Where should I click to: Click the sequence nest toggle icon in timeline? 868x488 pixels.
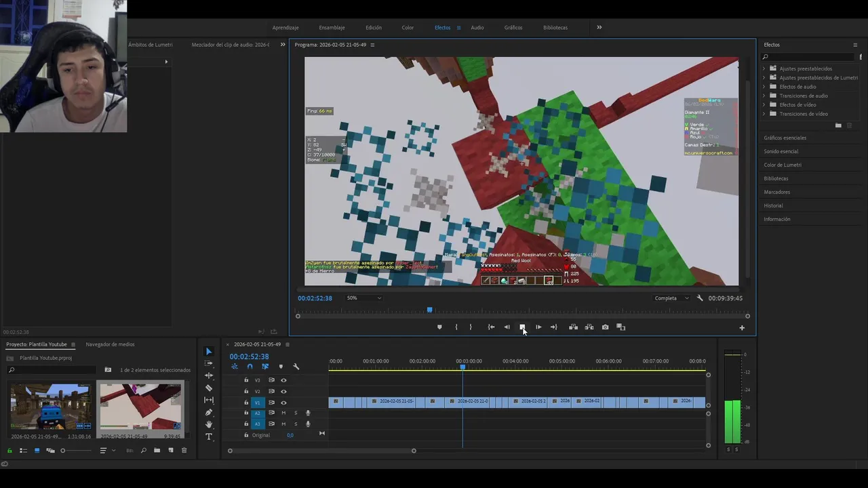(x=235, y=367)
